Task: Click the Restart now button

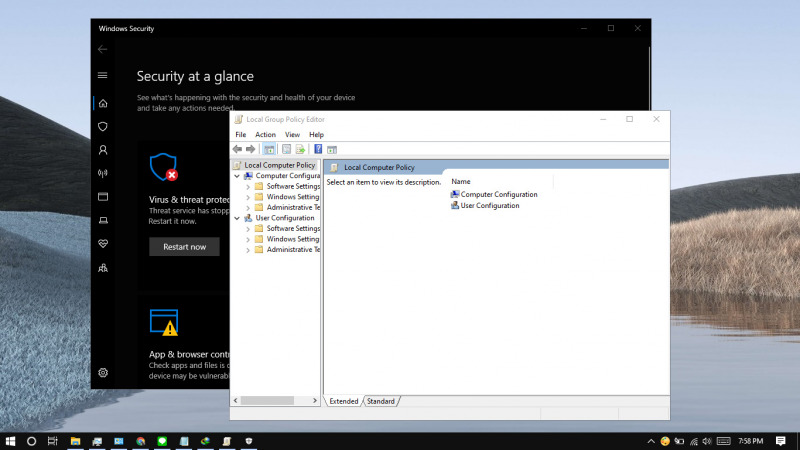Action: [184, 247]
